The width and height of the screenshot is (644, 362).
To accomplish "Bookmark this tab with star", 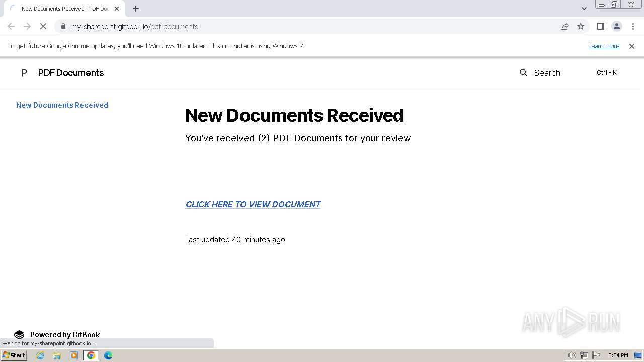I will [x=581, y=26].
